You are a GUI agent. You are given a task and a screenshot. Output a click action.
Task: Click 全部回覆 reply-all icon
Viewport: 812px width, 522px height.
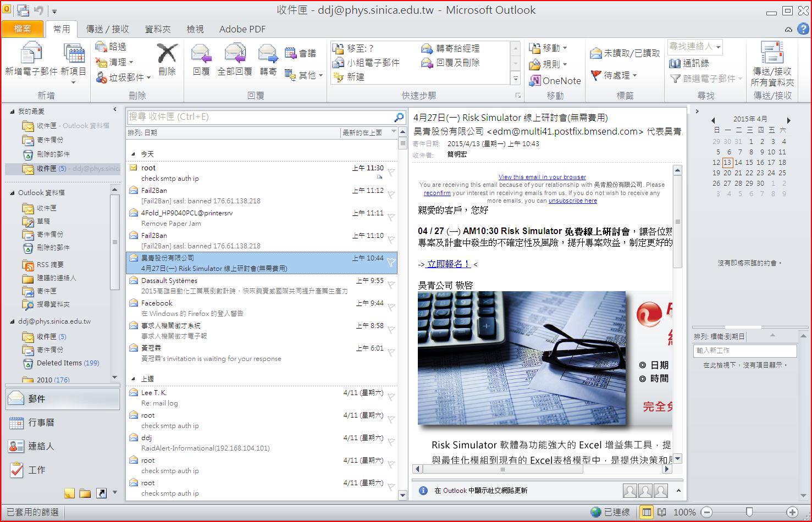tap(235, 59)
